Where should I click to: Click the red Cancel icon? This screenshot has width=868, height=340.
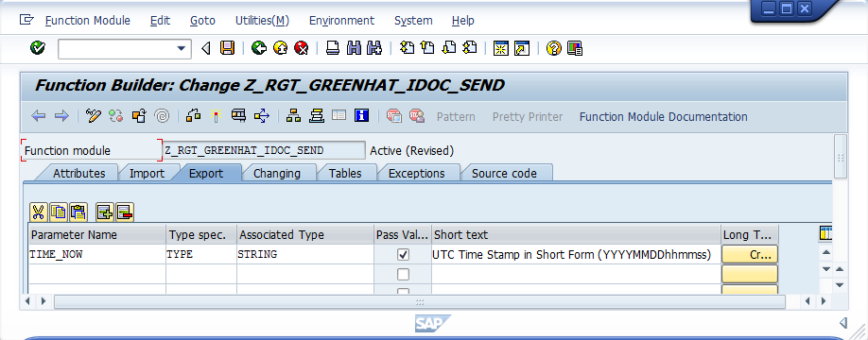tap(301, 48)
